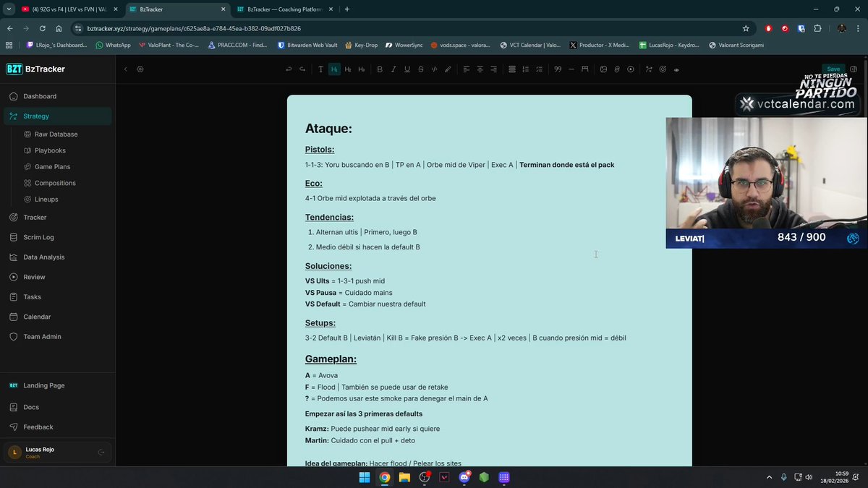Insert a table
868x488 pixels.
coord(585,69)
